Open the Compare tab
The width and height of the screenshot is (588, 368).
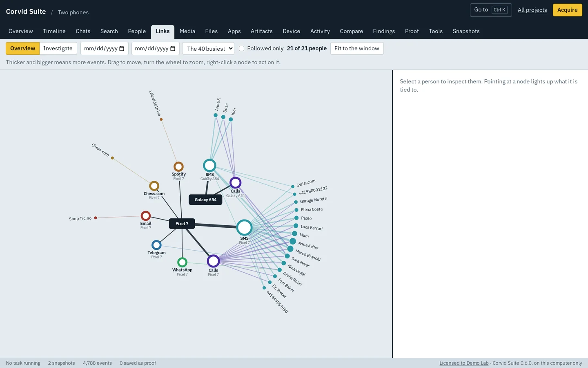tap(351, 31)
